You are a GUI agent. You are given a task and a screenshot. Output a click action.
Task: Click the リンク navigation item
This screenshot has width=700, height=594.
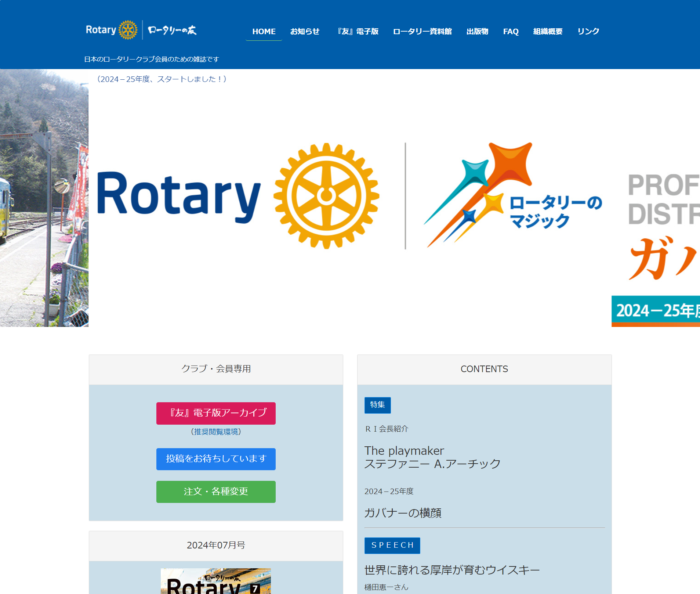(588, 32)
